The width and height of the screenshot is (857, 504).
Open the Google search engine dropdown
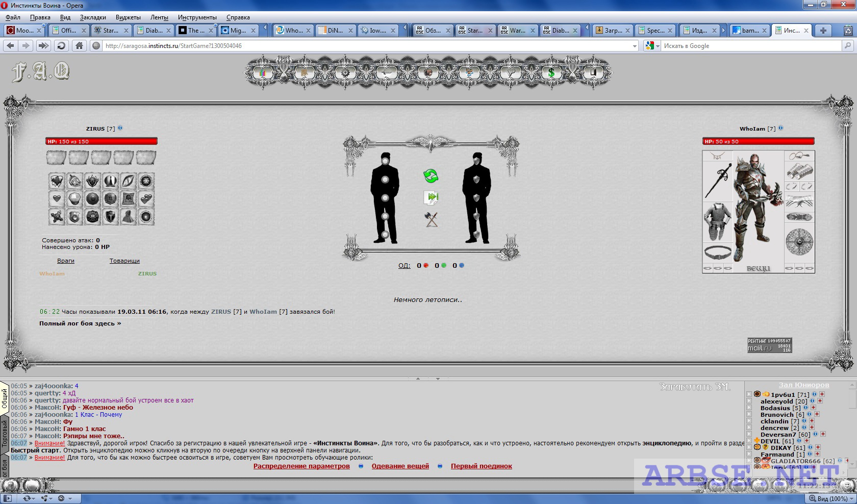click(x=658, y=46)
